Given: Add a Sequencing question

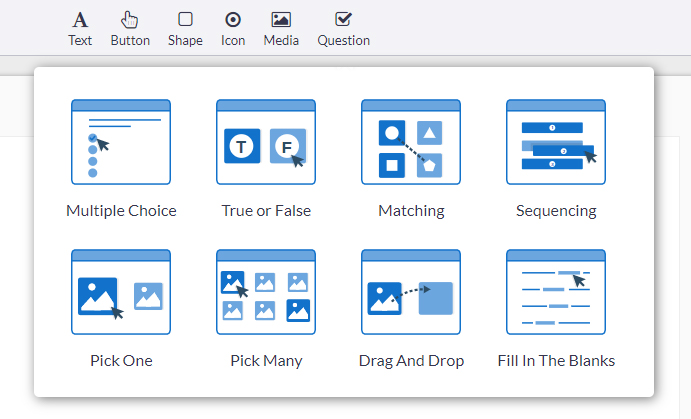Looking at the screenshot, I should point(556,142).
